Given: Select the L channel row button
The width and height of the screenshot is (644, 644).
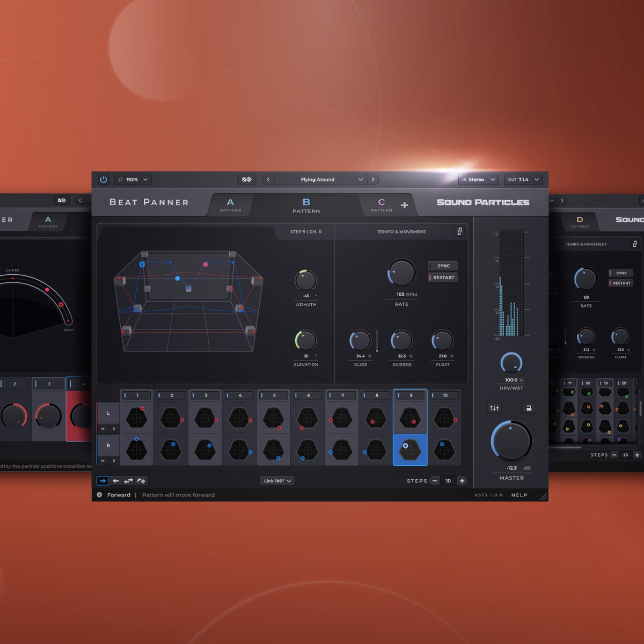Looking at the screenshot, I should 108,413.
